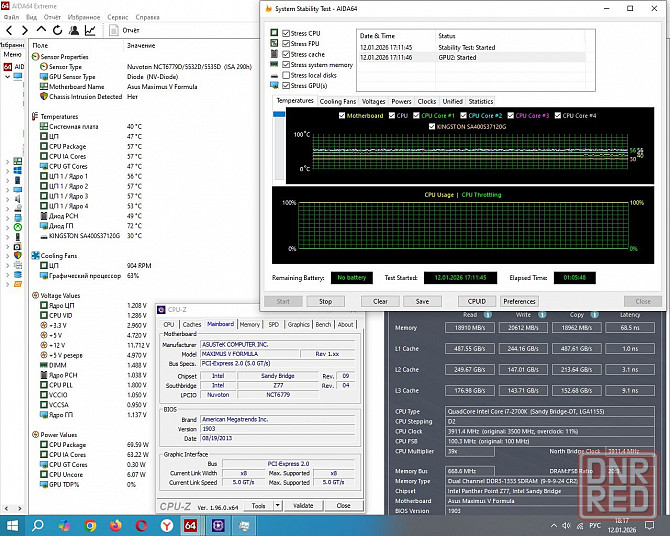Open the Сервис menu in AIDA64

117,17
